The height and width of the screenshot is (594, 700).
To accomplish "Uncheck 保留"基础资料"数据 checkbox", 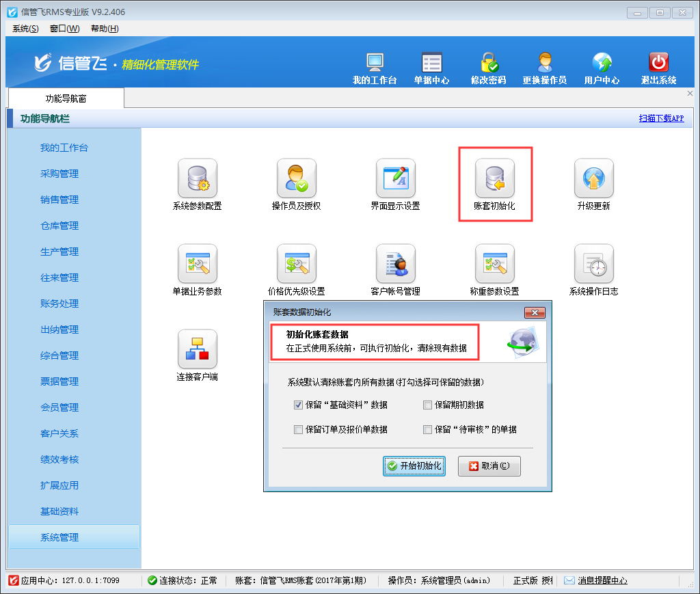I will tap(298, 405).
